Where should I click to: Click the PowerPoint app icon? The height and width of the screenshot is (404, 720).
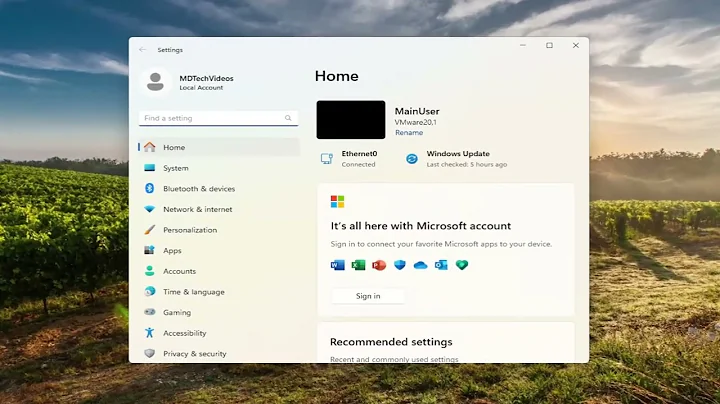(x=379, y=265)
